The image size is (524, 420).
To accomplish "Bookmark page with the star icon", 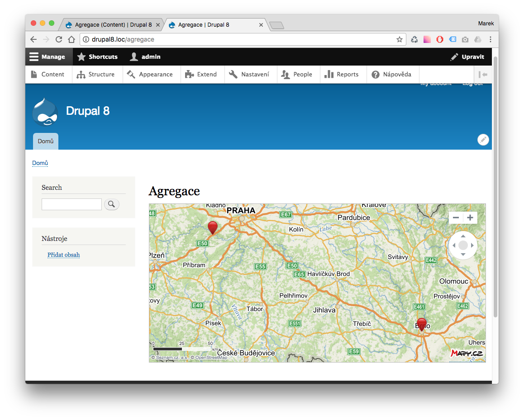I will [400, 40].
